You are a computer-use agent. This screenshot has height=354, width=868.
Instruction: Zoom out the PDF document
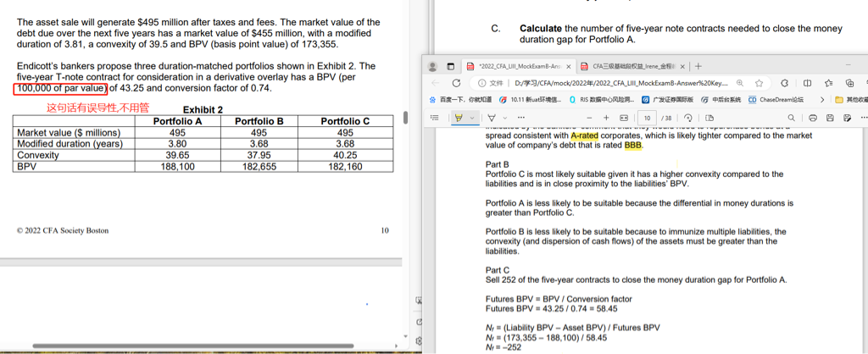590,118
